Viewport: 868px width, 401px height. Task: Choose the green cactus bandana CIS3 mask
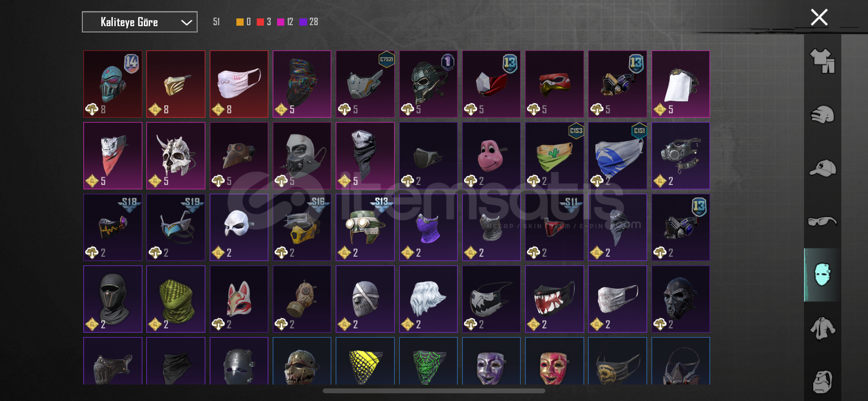(x=555, y=155)
